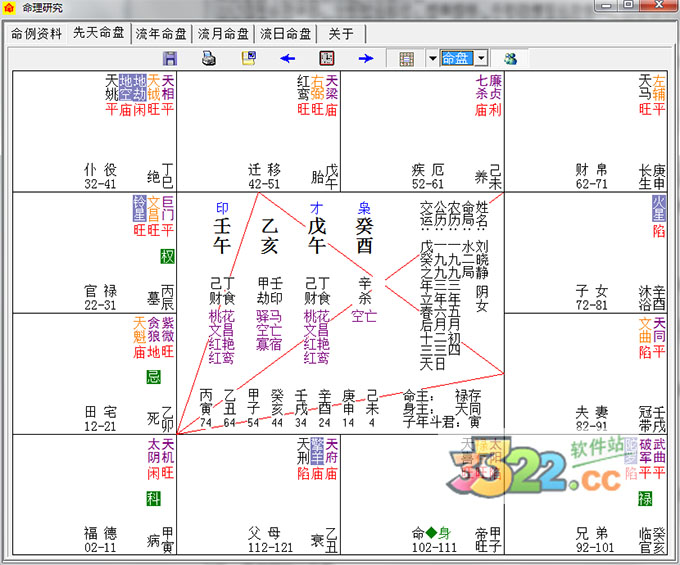Open the small black arrow dropdown next to grid icon
The width and height of the screenshot is (680, 565).
point(432,58)
